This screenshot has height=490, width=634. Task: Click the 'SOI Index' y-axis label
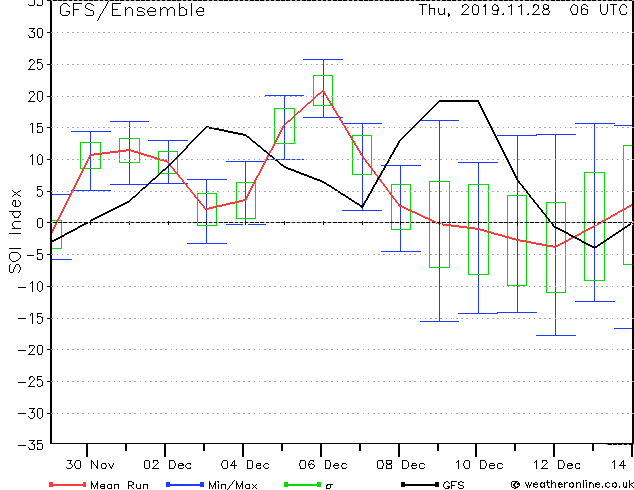pyautogui.click(x=15, y=231)
